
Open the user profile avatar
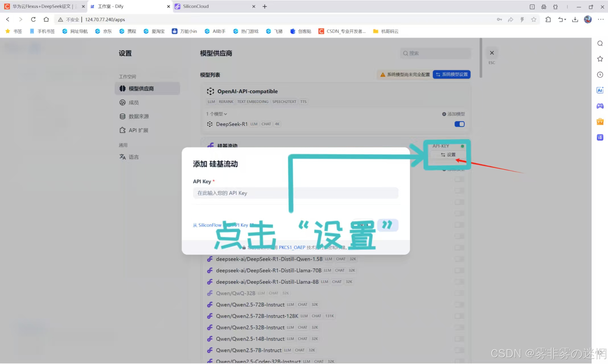click(588, 19)
